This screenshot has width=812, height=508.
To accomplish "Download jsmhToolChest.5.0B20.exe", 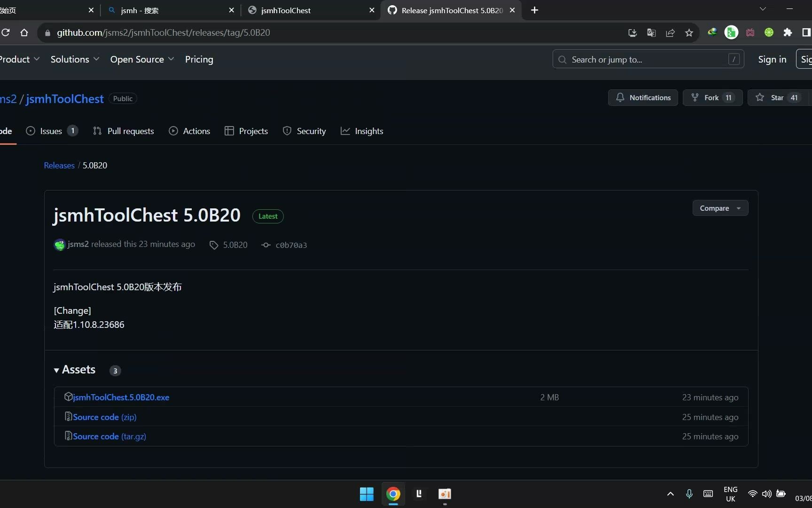I will tap(121, 397).
